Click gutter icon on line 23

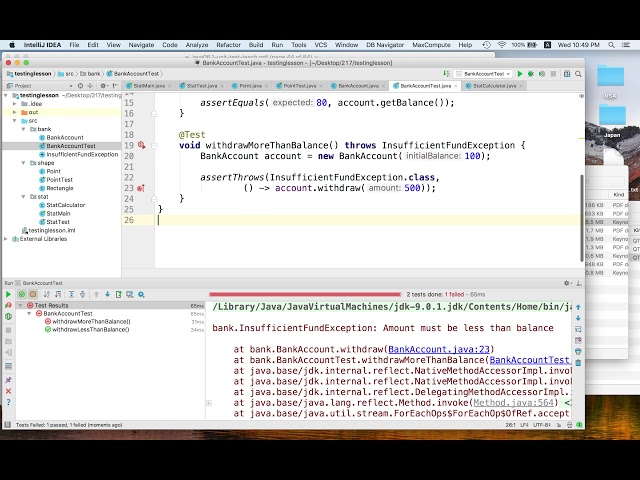pyautogui.click(x=140, y=188)
